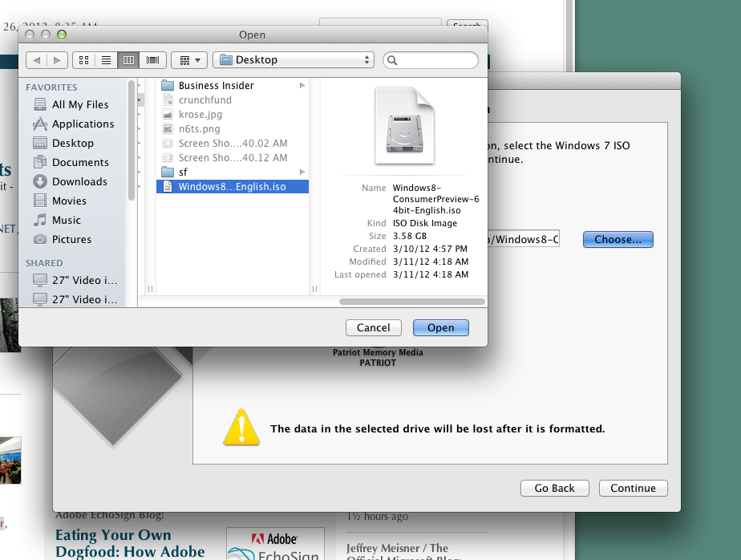The height and width of the screenshot is (560, 741).
Task: Click the ISO image path field
Action: coord(524,239)
